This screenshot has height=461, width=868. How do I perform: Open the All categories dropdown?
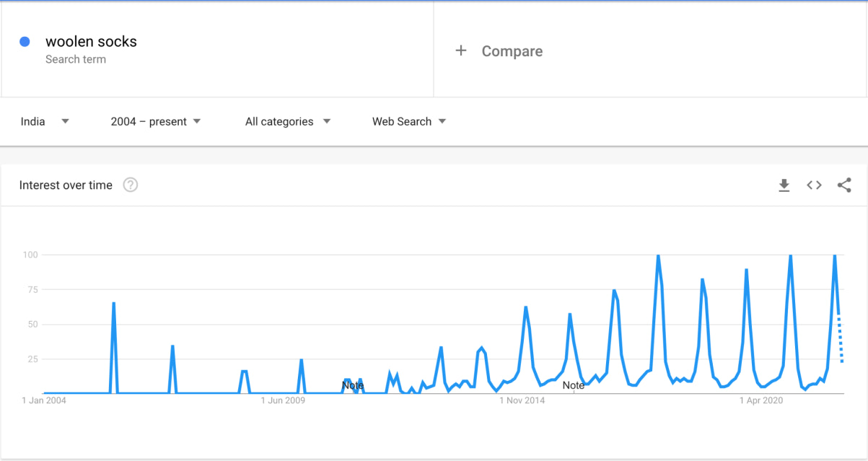pos(287,121)
